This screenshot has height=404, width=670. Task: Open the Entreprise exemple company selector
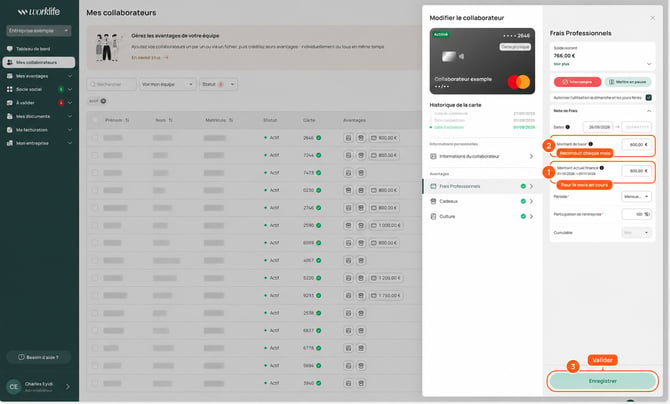point(39,31)
